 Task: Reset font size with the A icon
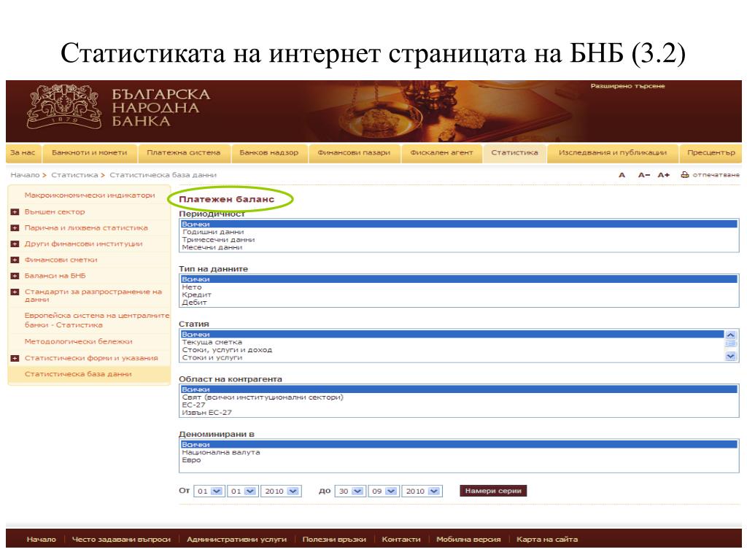[622, 175]
